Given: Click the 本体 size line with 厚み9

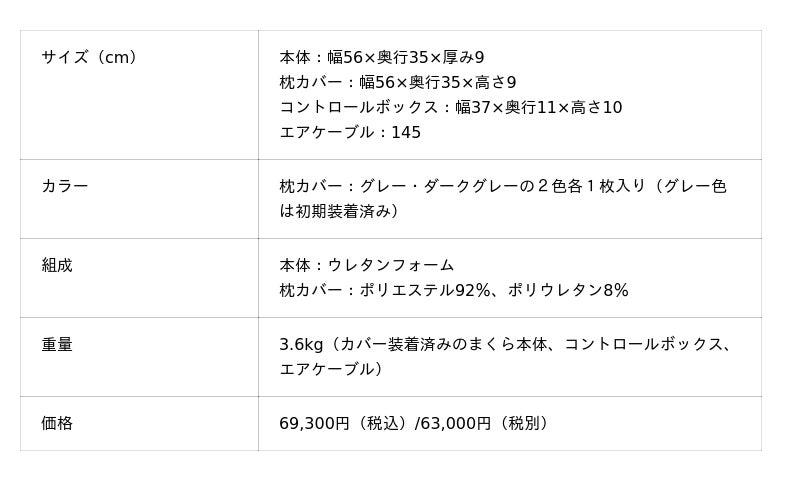Looking at the screenshot, I should pyautogui.click(x=381, y=58).
